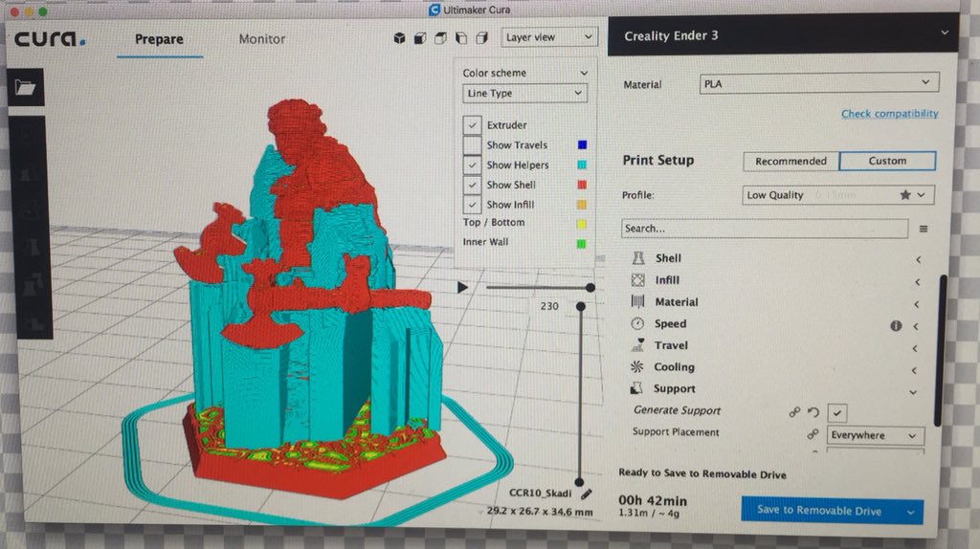Click the Infill category icon
Viewport: 980px width, 549px height.
[637, 280]
